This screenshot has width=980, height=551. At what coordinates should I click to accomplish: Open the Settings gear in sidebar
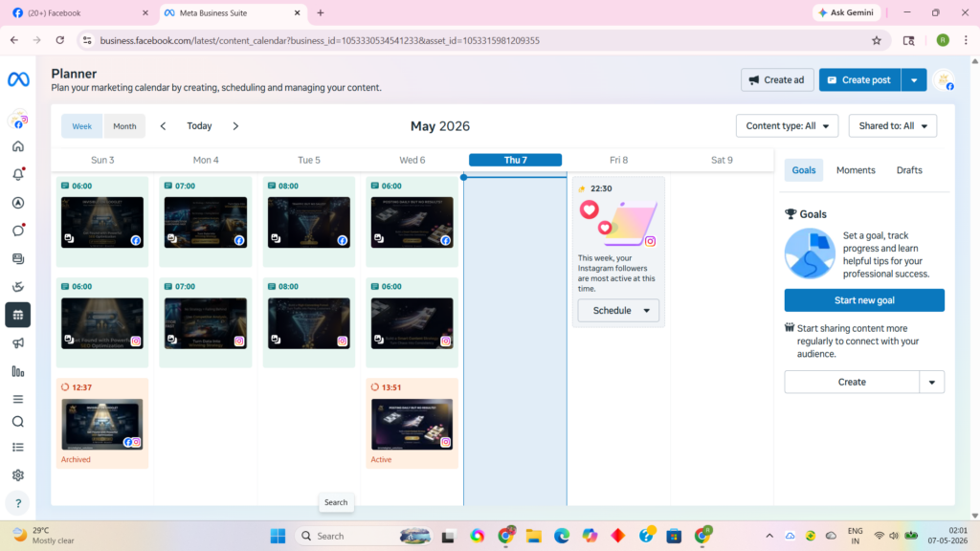[x=18, y=475]
